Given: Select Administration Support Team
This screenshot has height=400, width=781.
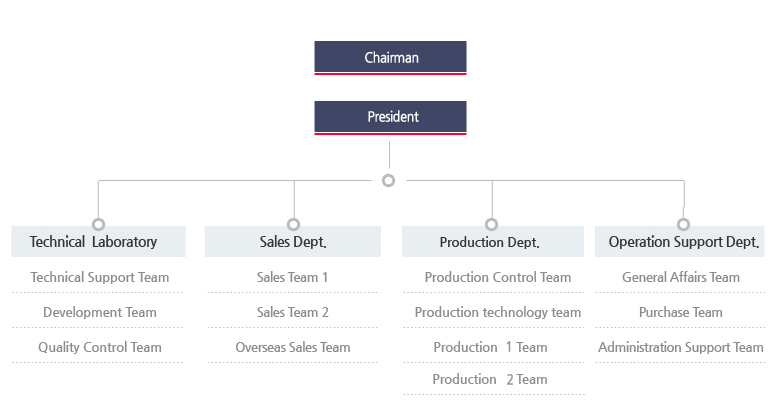Looking at the screenshot, I should (x=680, y=347).
